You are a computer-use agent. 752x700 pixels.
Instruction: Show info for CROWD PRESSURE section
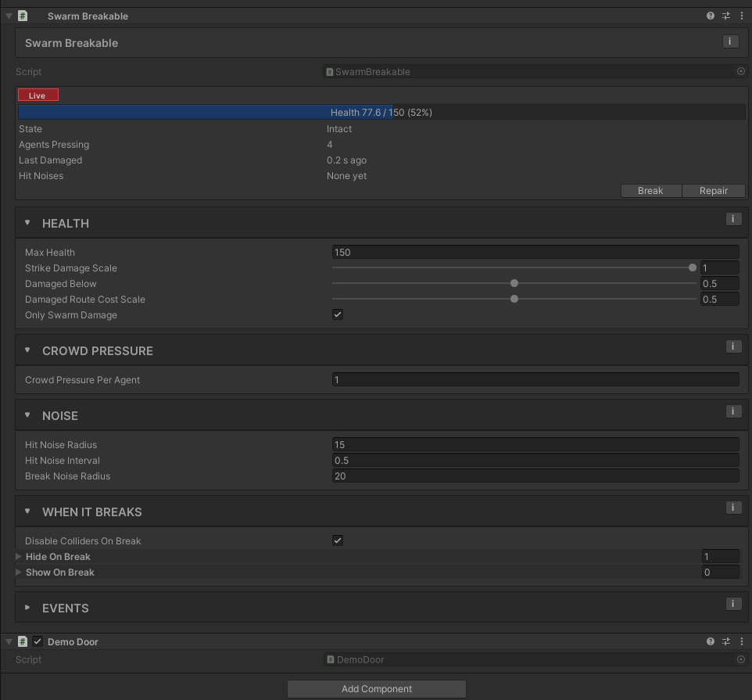[x=733, y=346]
